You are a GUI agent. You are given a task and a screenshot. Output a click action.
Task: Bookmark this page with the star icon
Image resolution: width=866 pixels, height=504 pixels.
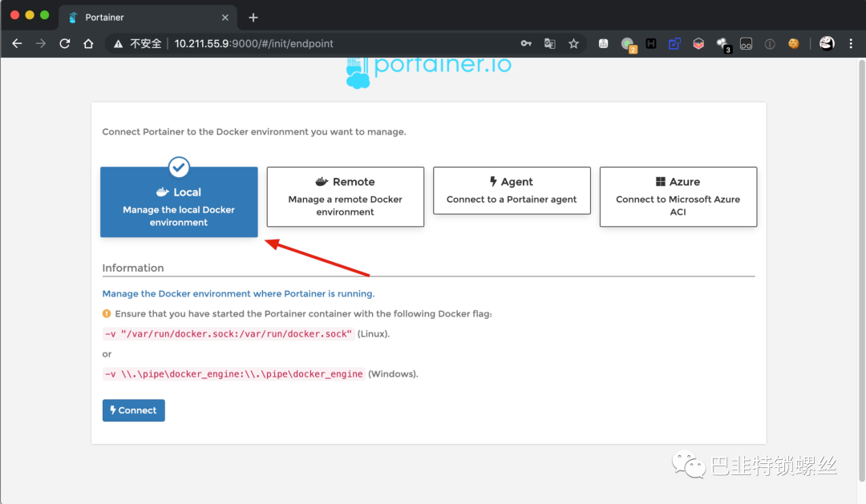[x=574, y=43]
